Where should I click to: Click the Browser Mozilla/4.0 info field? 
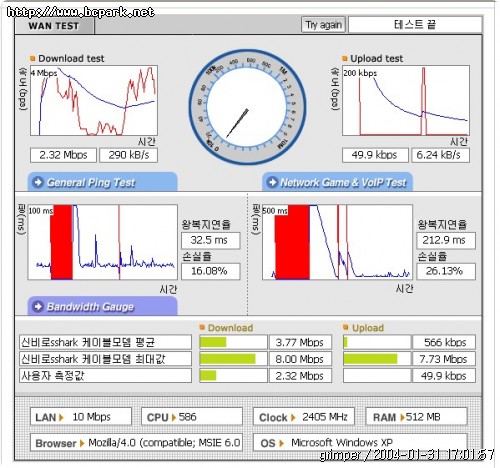coord(136,443)
